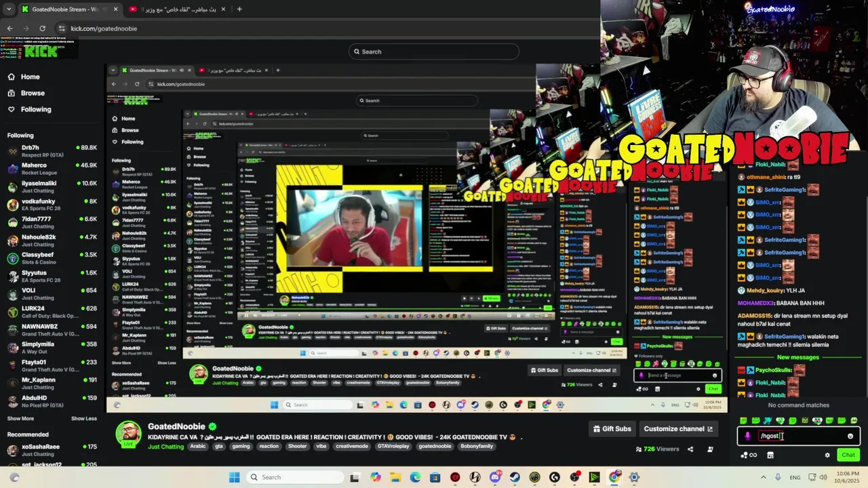Open Following in Kick sidebar
Screen dimensions: 868x488
pos(35,109)
